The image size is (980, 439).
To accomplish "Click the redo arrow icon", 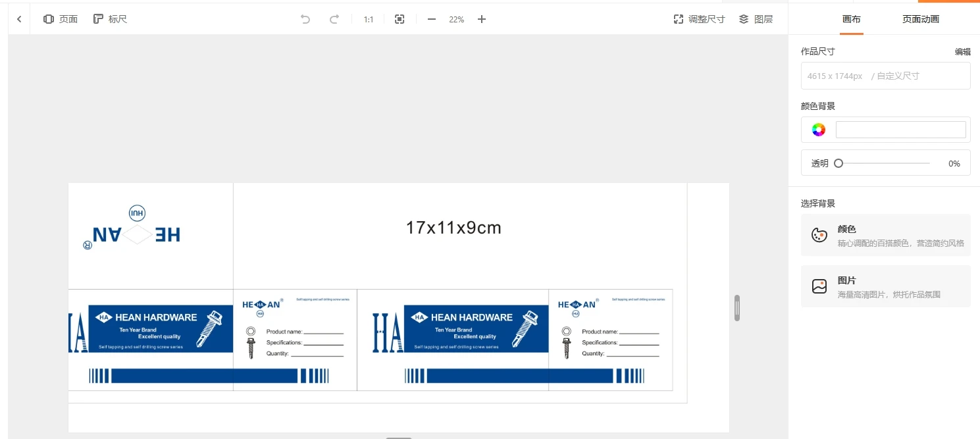I will point(334,19).
